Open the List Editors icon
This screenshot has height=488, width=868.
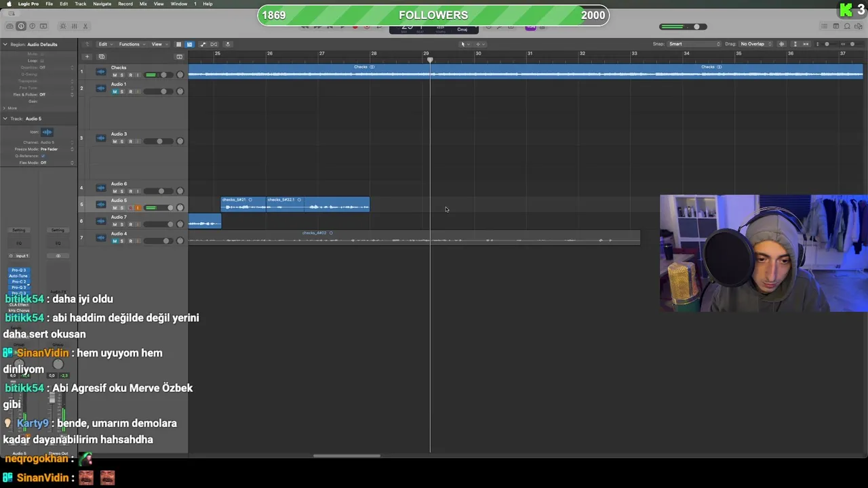pyautogui.click(x=824, y=26)
